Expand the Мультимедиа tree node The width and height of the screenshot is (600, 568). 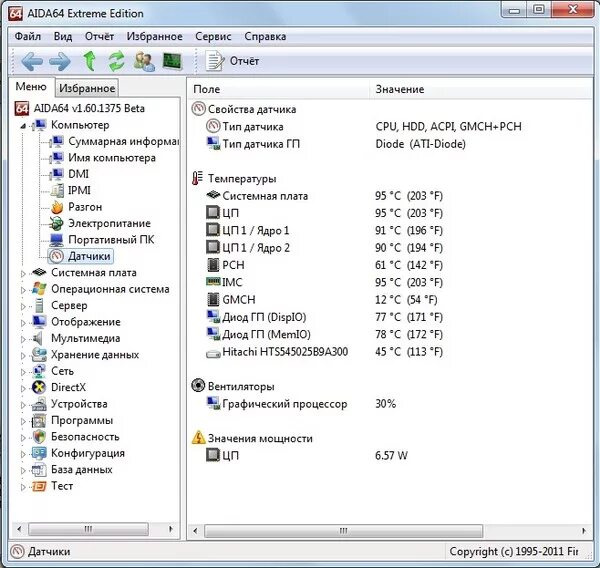coord(23,339)
